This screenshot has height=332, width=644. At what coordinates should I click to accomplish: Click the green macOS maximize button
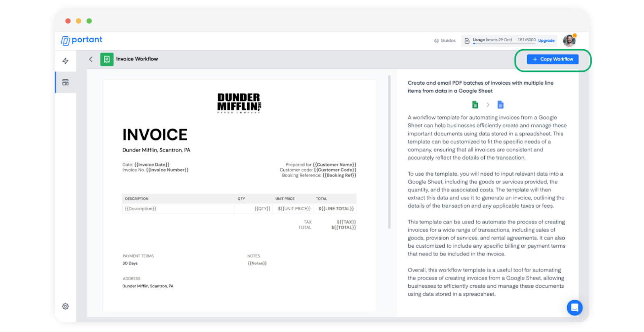pos(89,21)
